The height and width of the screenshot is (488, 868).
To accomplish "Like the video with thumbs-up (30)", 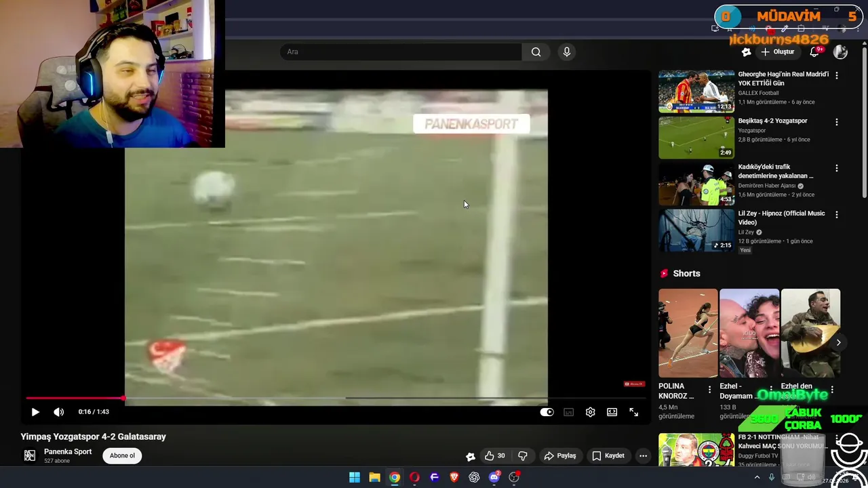I will [495, 456].
